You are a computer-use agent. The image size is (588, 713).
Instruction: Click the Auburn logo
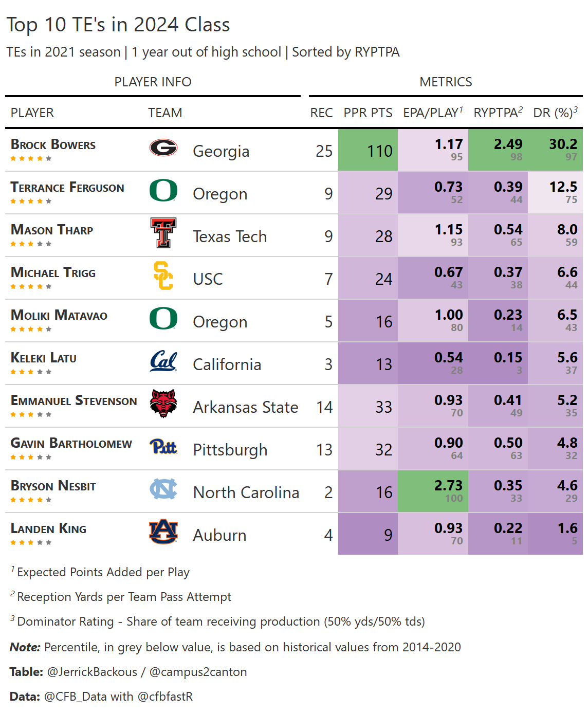(163, 532)
